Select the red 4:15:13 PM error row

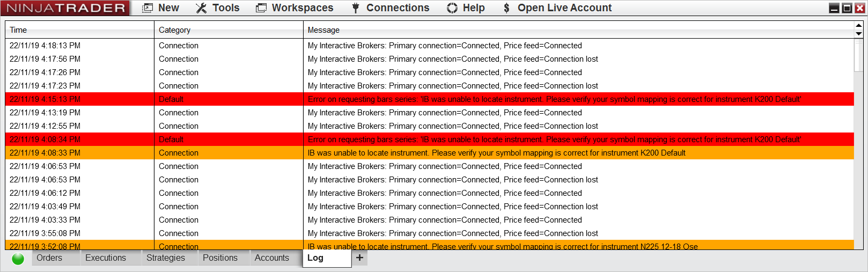[429, 99]
